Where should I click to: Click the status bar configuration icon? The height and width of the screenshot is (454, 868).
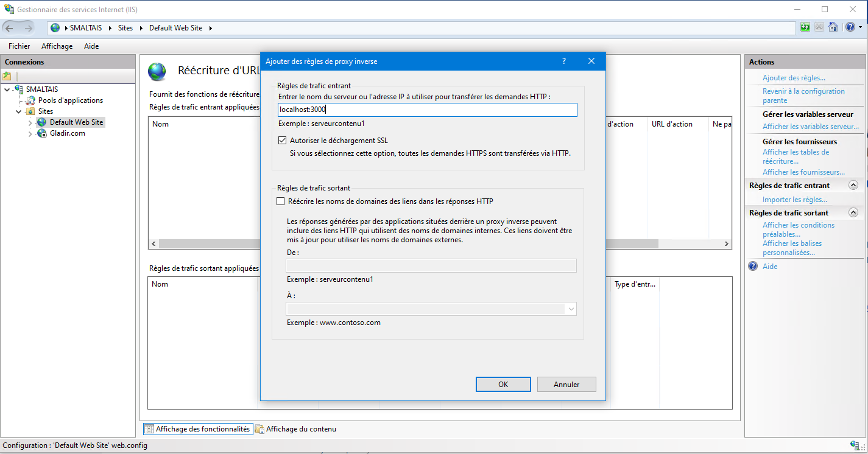click(855, 445)
